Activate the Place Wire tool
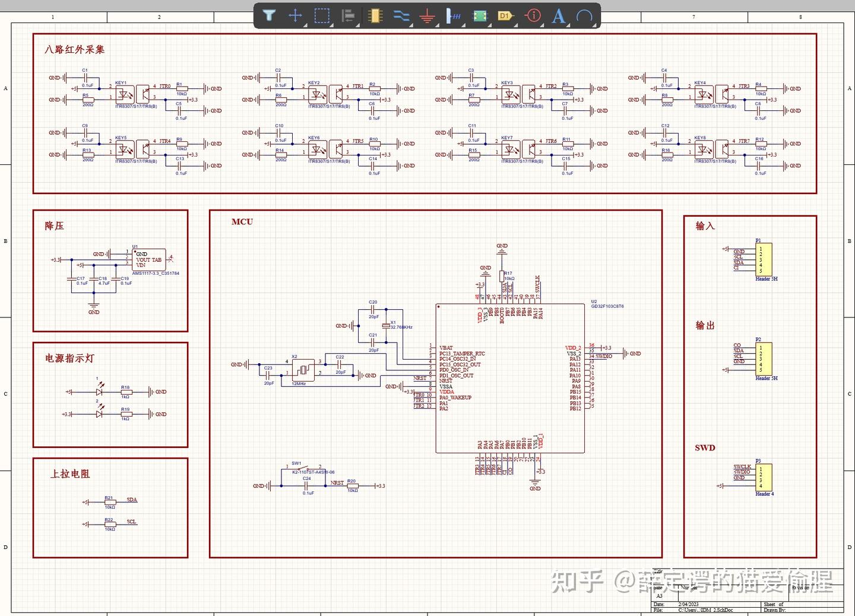This screenshot has height=616, width=855. tap(401, 15)
